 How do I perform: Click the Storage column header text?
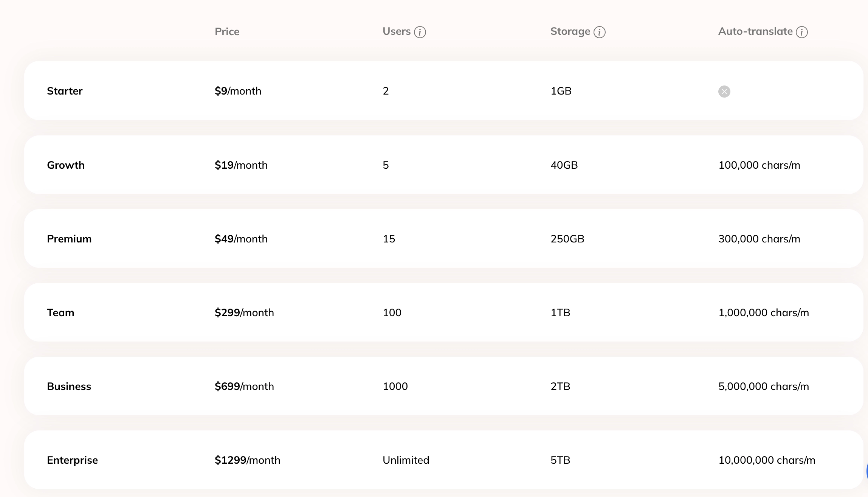click(570, 31)
